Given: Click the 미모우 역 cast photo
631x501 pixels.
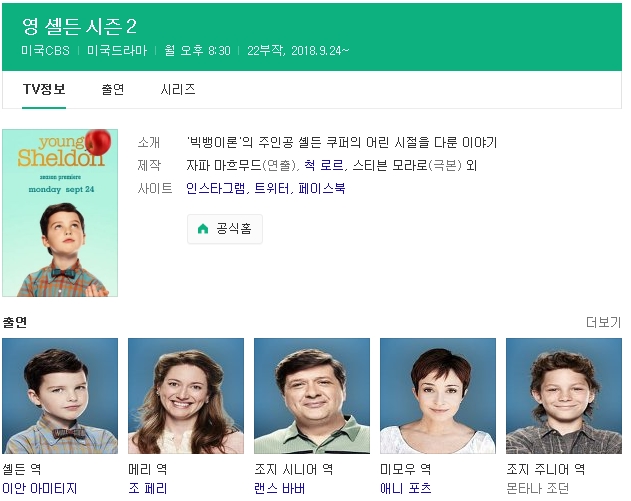Looking at the screenshot, I should click(x=438, y=396).
